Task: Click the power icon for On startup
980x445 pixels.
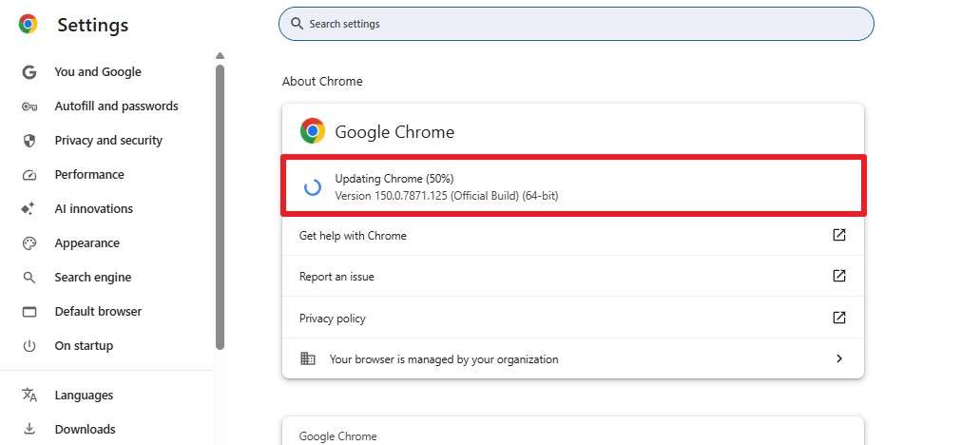Action: (29, 345)
